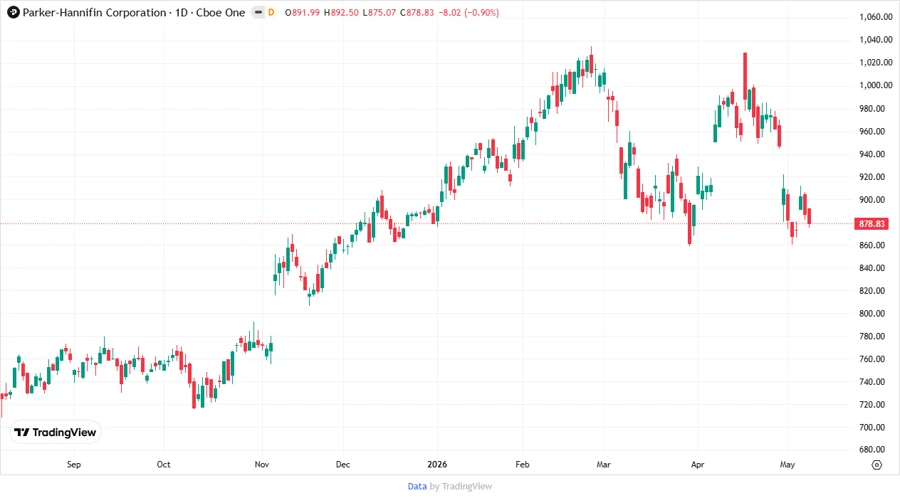Click the close value C878.83
Viewport: 900px width, 498px height.
pyautogui.click(x=417, y=12)
